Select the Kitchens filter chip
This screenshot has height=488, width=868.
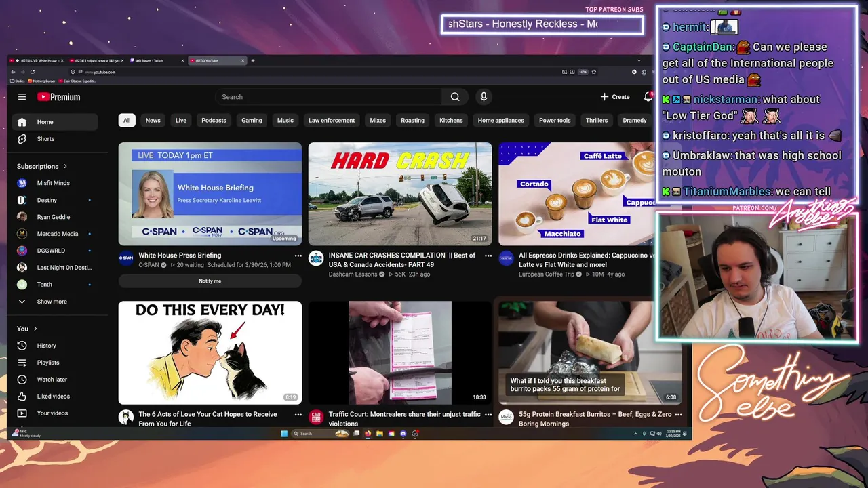coord(451,121)
